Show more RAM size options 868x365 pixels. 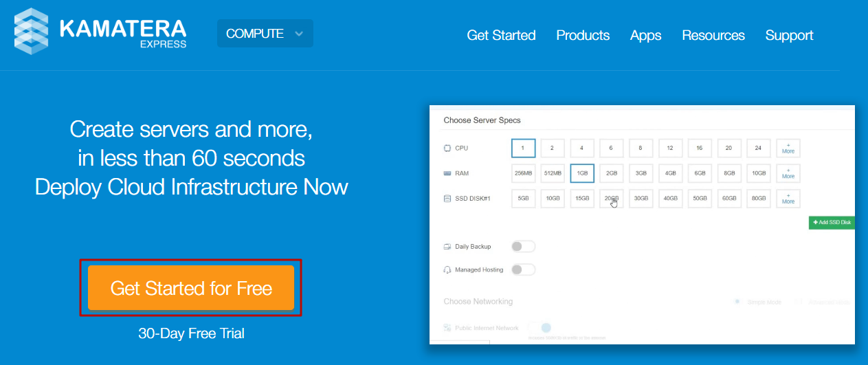point(788,173)
